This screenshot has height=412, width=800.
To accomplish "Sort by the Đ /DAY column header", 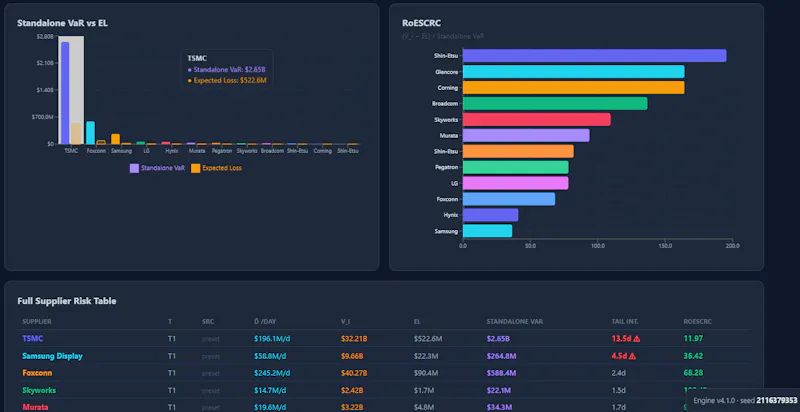I will [264, 322].
